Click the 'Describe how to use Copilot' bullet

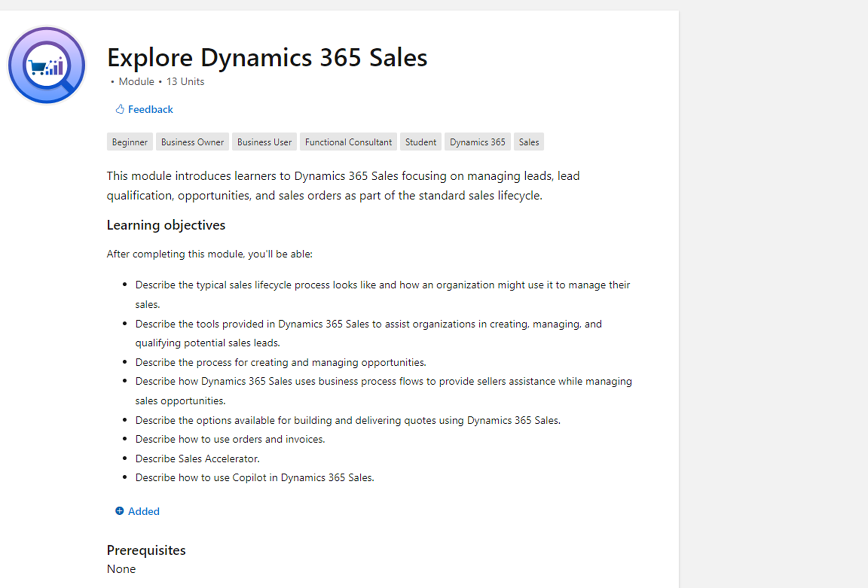(255, 478)
